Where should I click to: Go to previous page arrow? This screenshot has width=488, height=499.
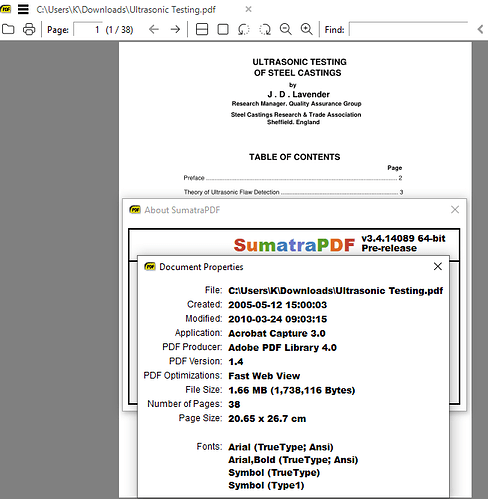[x=154, y=29]
